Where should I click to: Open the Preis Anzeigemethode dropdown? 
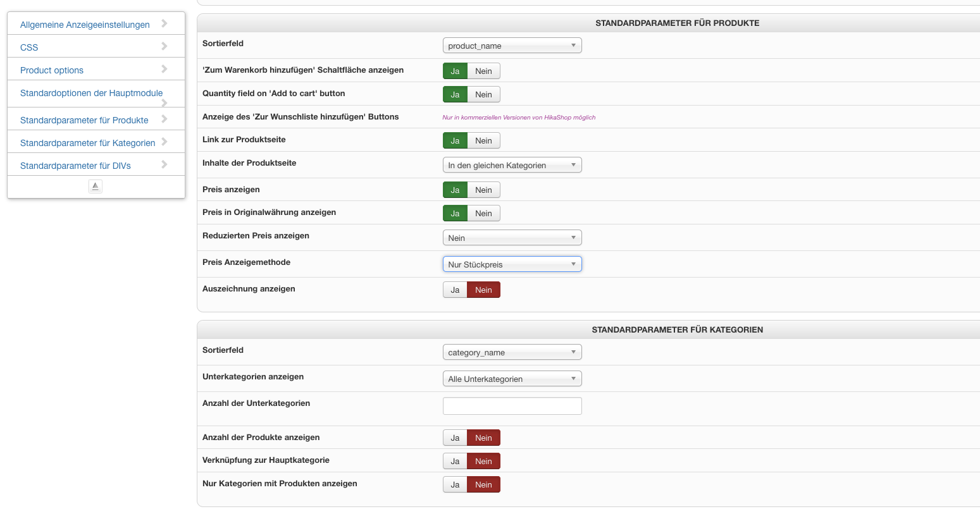pyautogui.click(x=512, y=264)
